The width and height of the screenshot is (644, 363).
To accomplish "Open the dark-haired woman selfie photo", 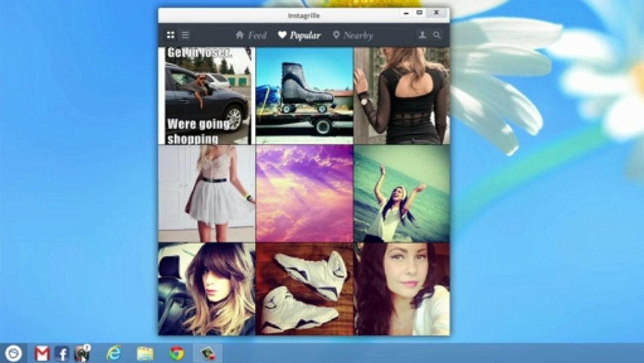I will [x=402, y=289].
